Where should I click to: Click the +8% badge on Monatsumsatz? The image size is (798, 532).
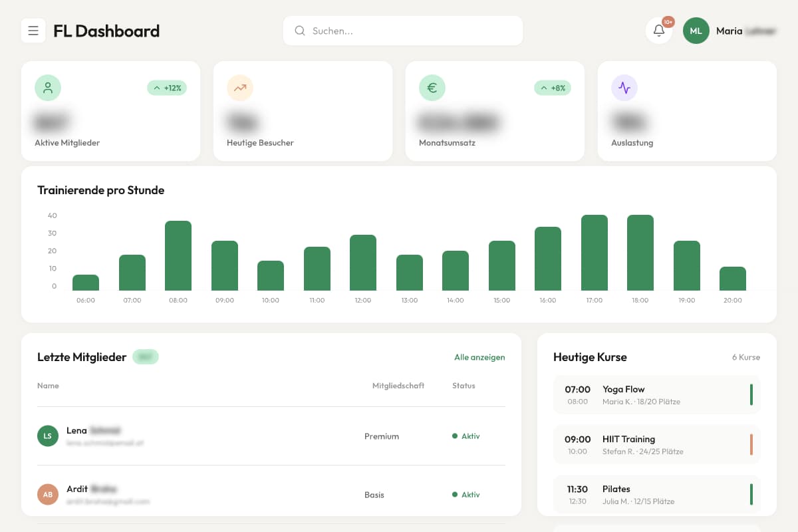[553, 87]
